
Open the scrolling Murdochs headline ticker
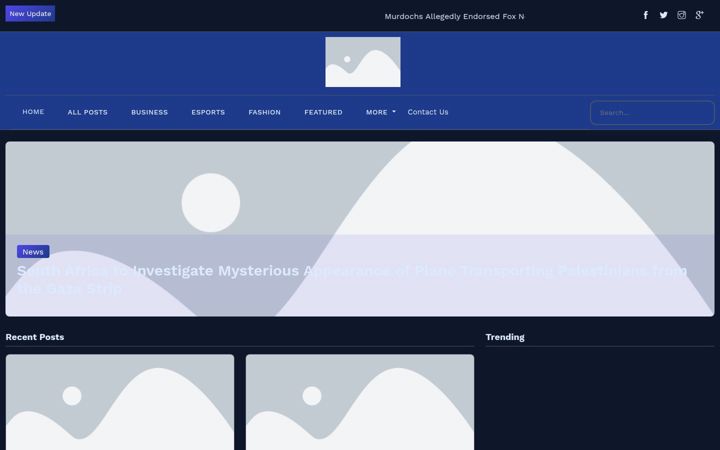coord(454,17)
